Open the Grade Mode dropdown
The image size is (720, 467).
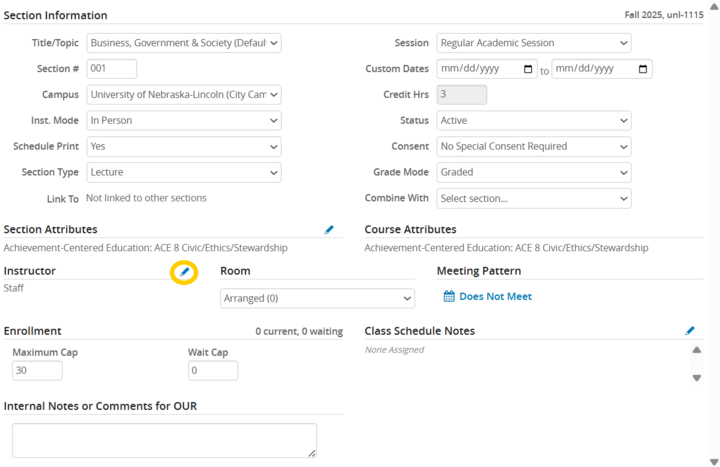(x=534, y=172)
